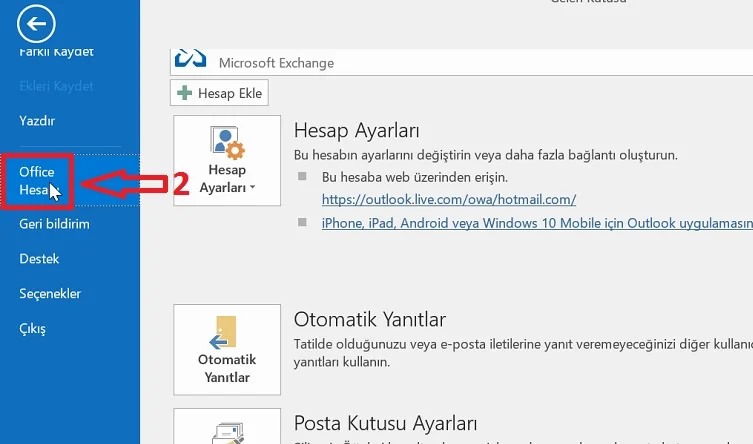Expand the Hesap Ayarları dropdown button
Image resolution: width=753 pixels, height=444 pixels.
click(x=227, y=160)
